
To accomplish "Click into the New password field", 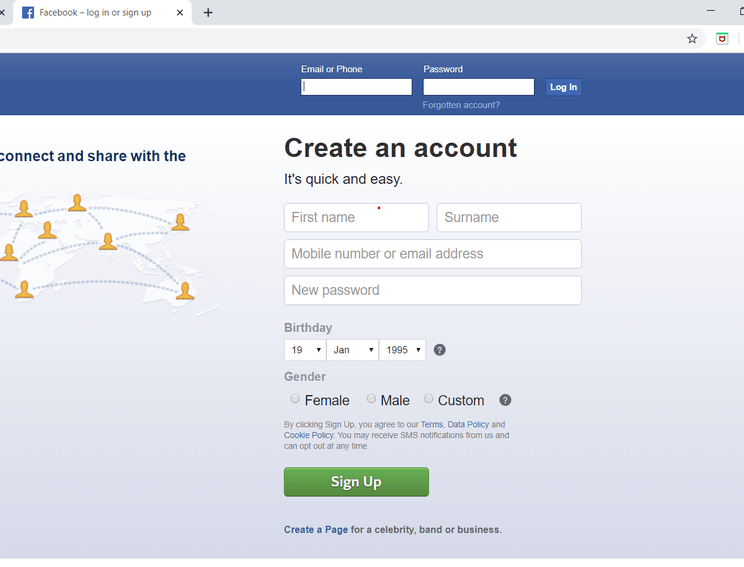I will click(433, 290).
